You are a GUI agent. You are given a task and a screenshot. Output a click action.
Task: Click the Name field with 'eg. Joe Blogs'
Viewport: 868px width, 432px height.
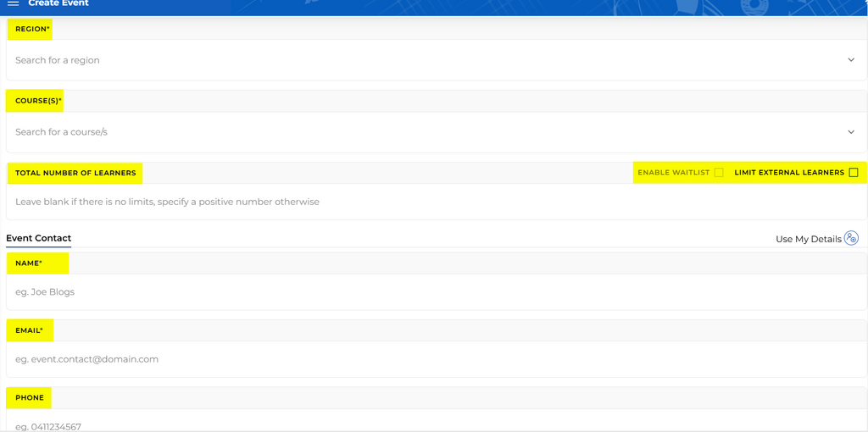tap(424, 292)
